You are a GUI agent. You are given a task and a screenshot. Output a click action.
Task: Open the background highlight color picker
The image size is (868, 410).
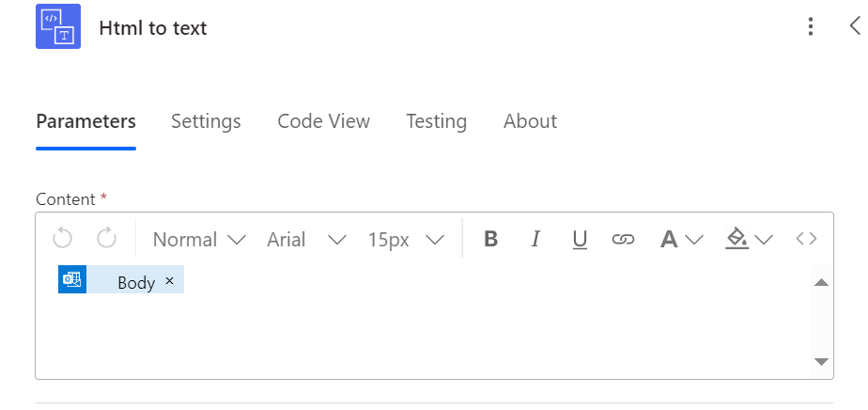[748, 239]
